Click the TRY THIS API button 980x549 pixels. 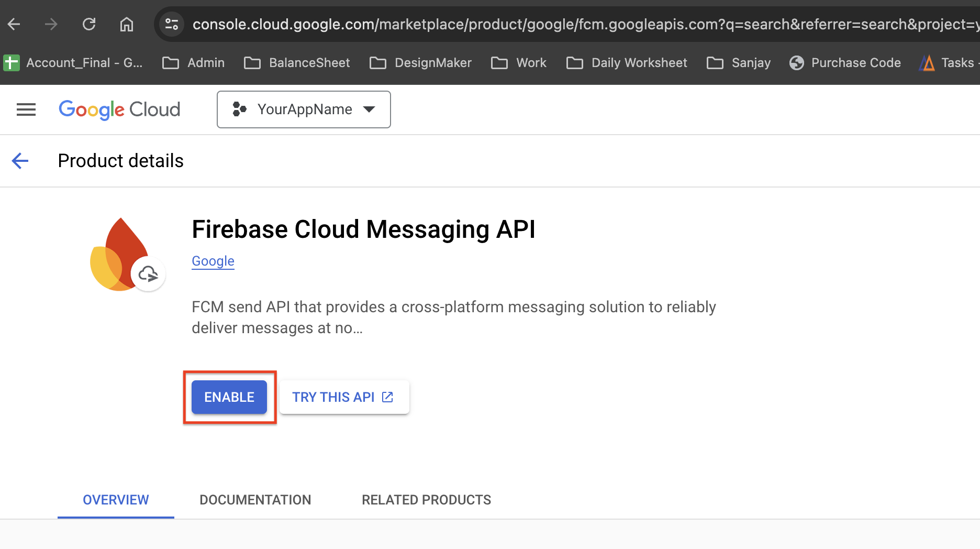[343, 397]
